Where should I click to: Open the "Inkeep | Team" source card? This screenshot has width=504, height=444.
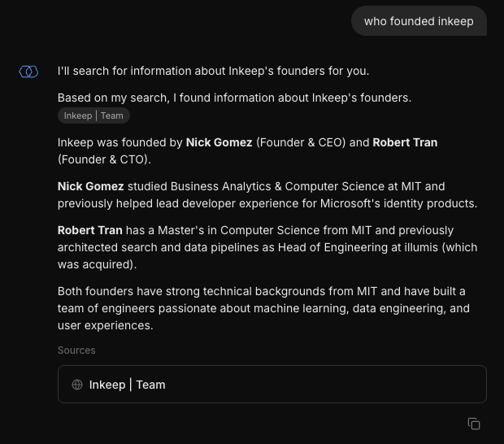[x=272, y=385]
